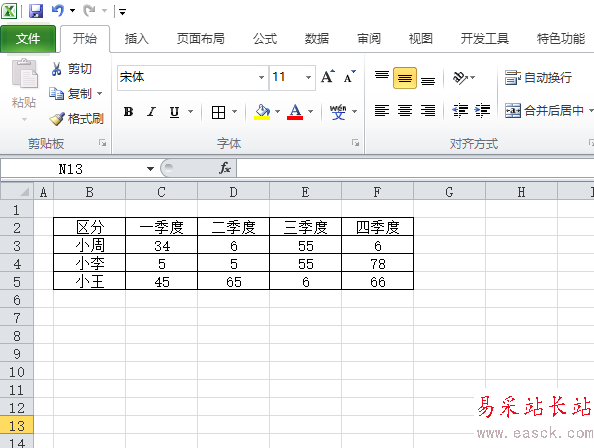594x448 pixels.
Task: Select cell containing 一季度
Action: [x=161, y=227]
